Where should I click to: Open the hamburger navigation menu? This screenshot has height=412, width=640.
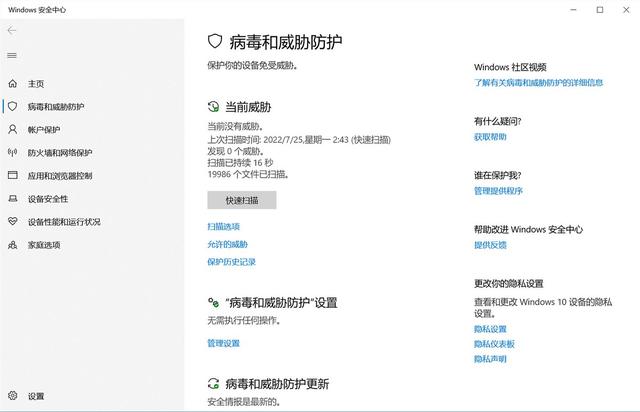12,55
